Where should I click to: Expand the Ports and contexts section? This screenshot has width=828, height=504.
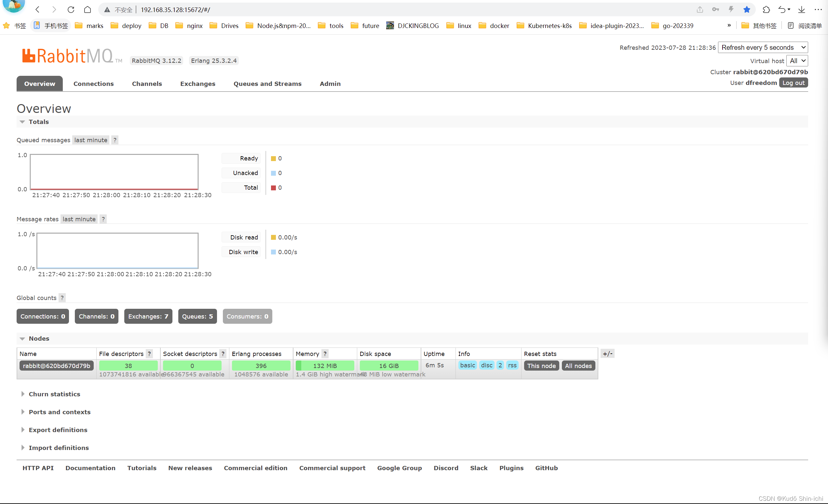(x=59, y=412)
